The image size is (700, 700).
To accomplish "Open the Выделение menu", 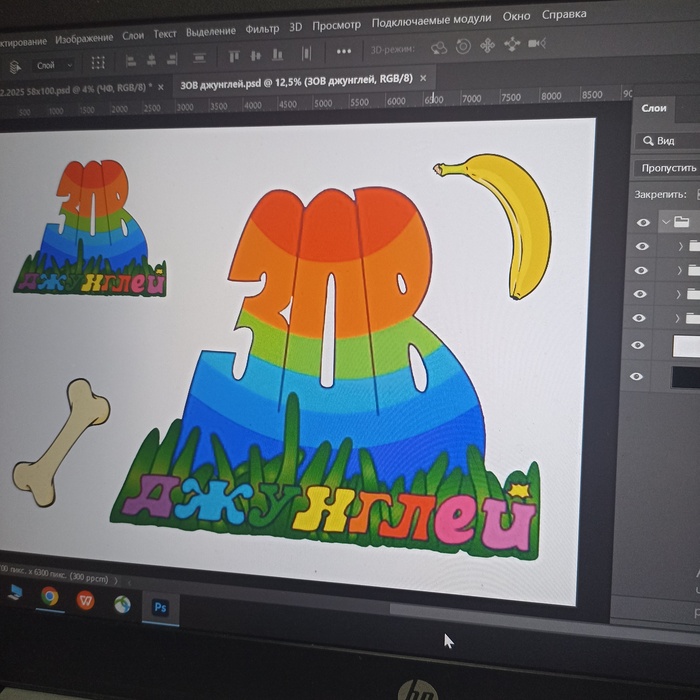I will pos(211,32).
